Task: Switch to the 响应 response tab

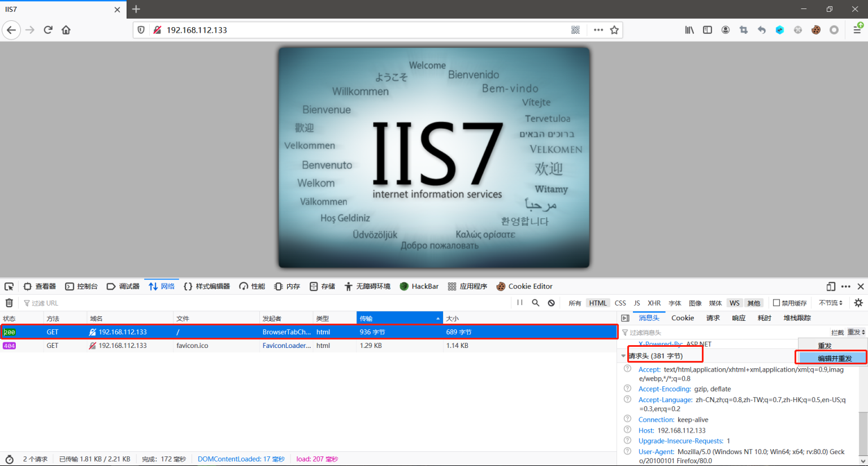Action: pos(739,318)
